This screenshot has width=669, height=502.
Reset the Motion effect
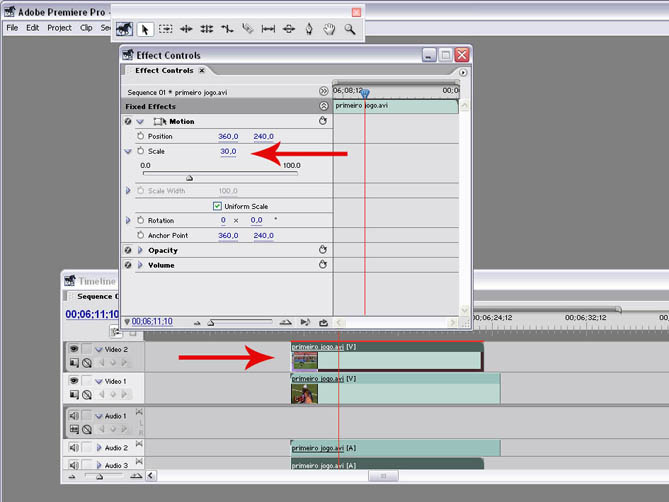323,121
